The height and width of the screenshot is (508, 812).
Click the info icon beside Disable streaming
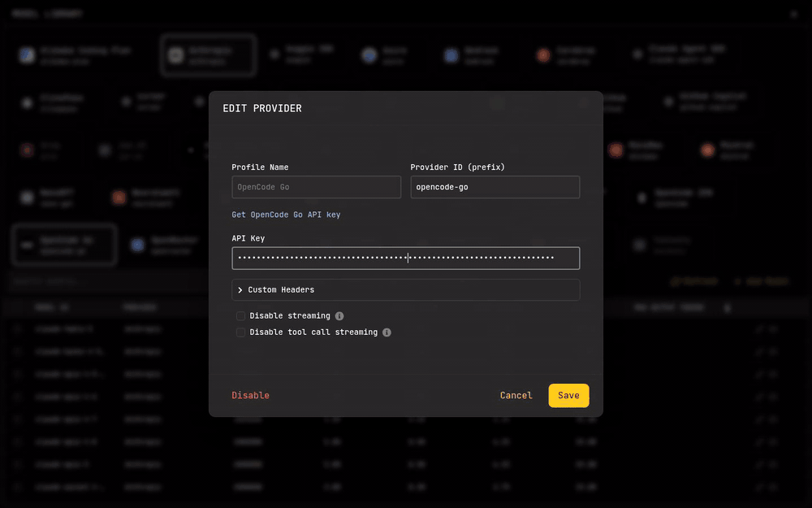(339, 315)
